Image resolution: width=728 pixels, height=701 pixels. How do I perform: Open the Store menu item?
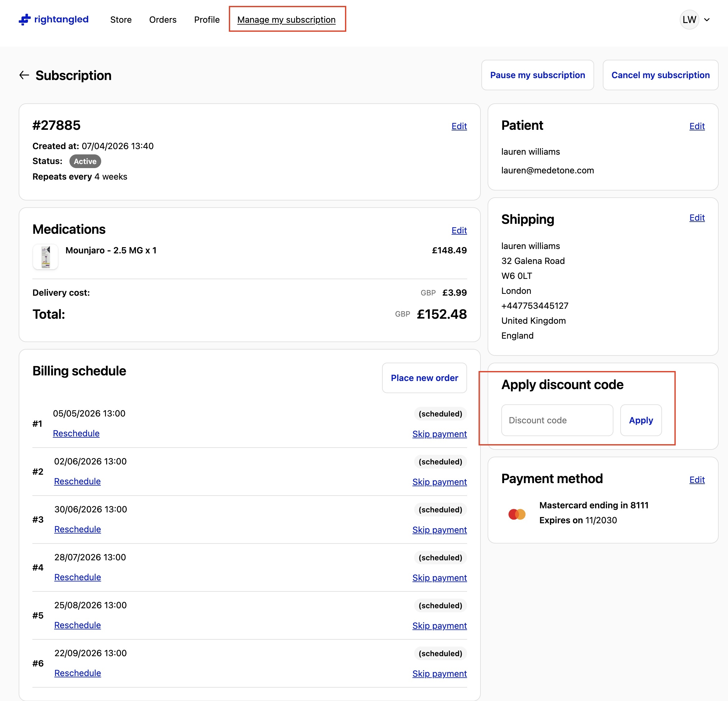(121, 20)
